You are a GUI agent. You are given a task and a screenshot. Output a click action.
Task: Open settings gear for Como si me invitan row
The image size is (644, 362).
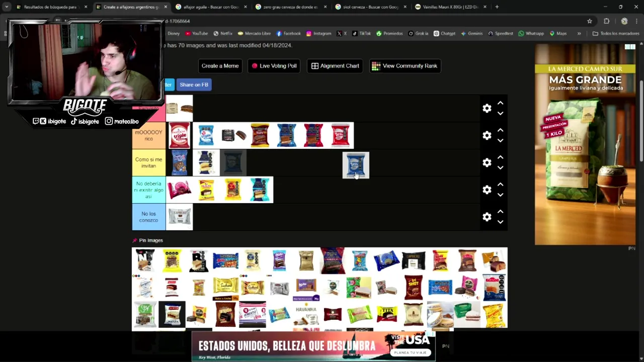[x=487, y=163]
